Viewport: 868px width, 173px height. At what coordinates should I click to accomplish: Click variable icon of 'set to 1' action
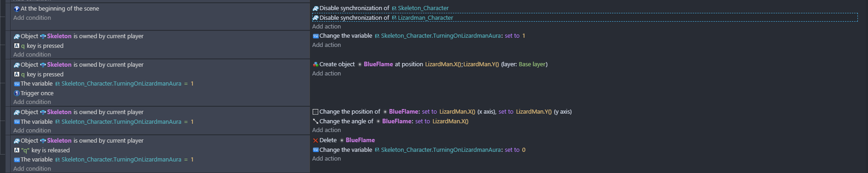click(x=315, y=36)
